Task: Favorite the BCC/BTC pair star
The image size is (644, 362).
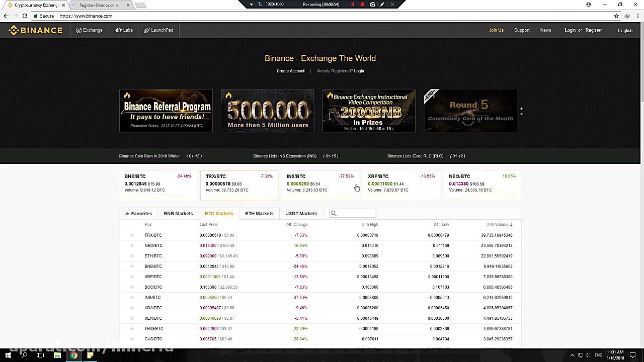Action: click(132, 287)
